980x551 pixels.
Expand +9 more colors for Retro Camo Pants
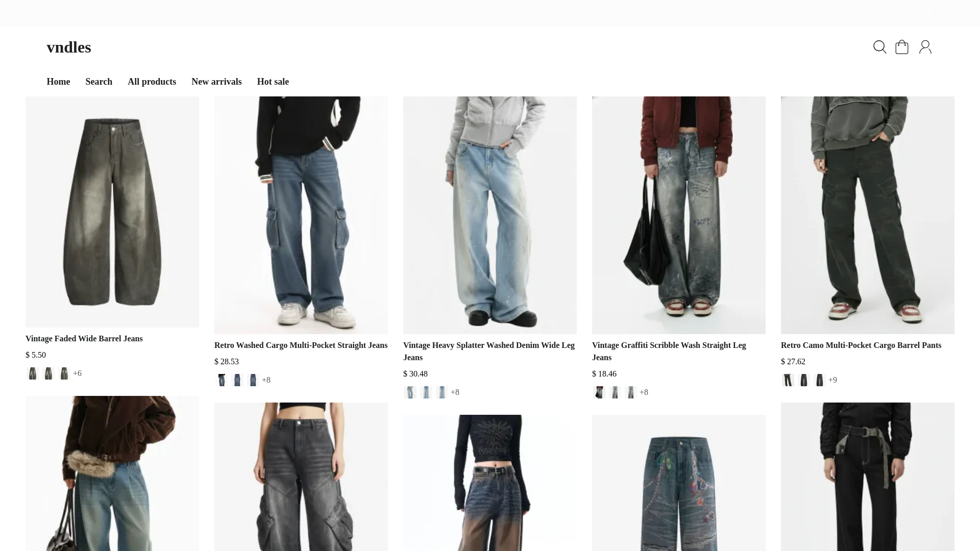pyautogui.click(x=832, y=380)
